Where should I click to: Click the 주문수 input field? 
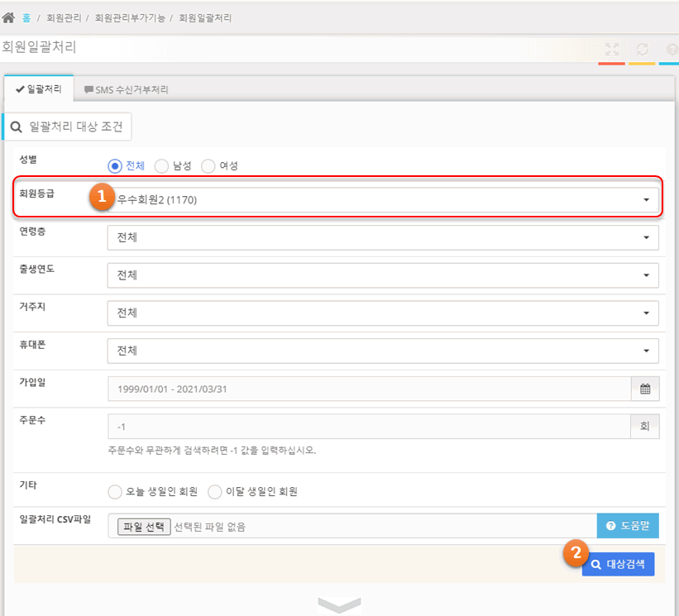[x=370, y=427]
